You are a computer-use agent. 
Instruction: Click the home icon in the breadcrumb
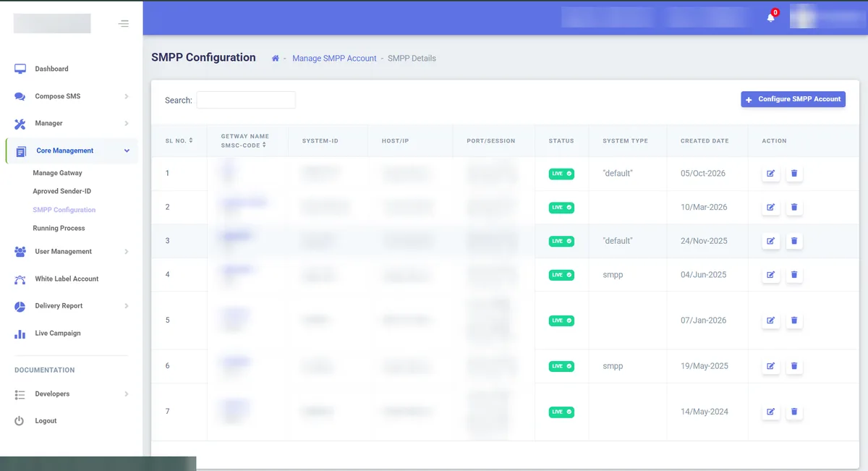pyautogui.click(x=275, y=58)
